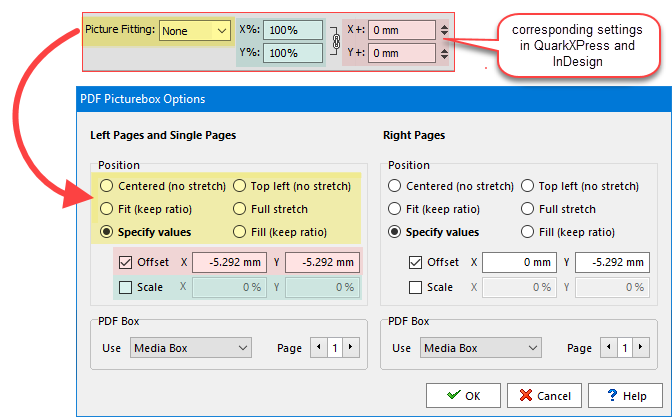Click Scale X field for Right Pages
Screen dimensions: 672x417
[519, 287]
